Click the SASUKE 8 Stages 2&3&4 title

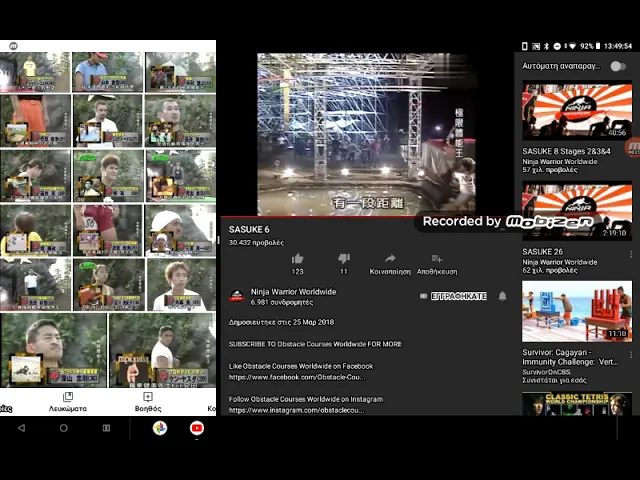[x=567, y=151]
